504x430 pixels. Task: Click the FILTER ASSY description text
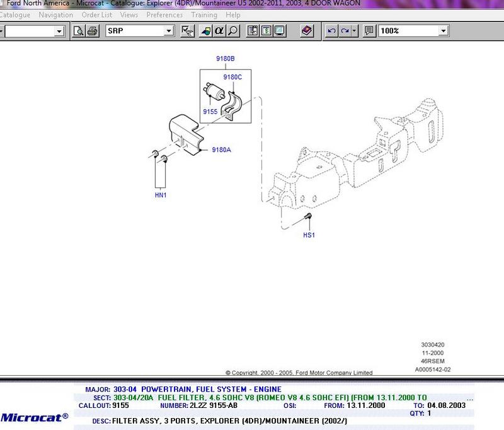229,421
